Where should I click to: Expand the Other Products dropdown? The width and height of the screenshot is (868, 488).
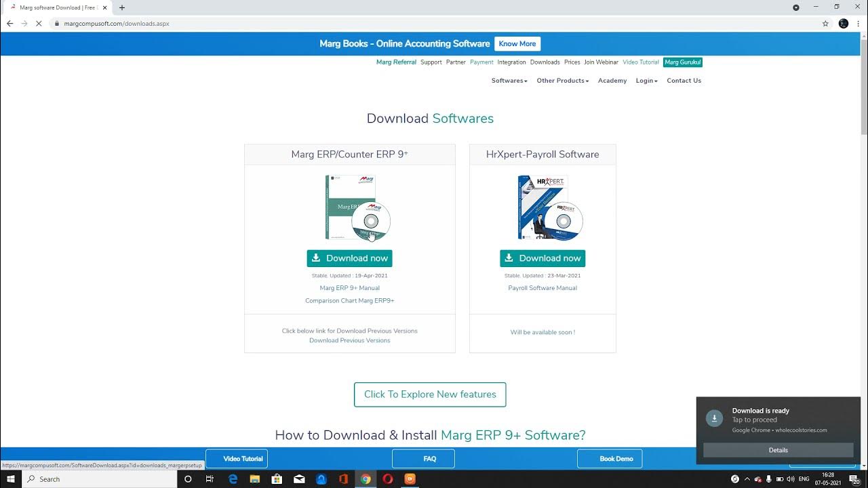563,81
